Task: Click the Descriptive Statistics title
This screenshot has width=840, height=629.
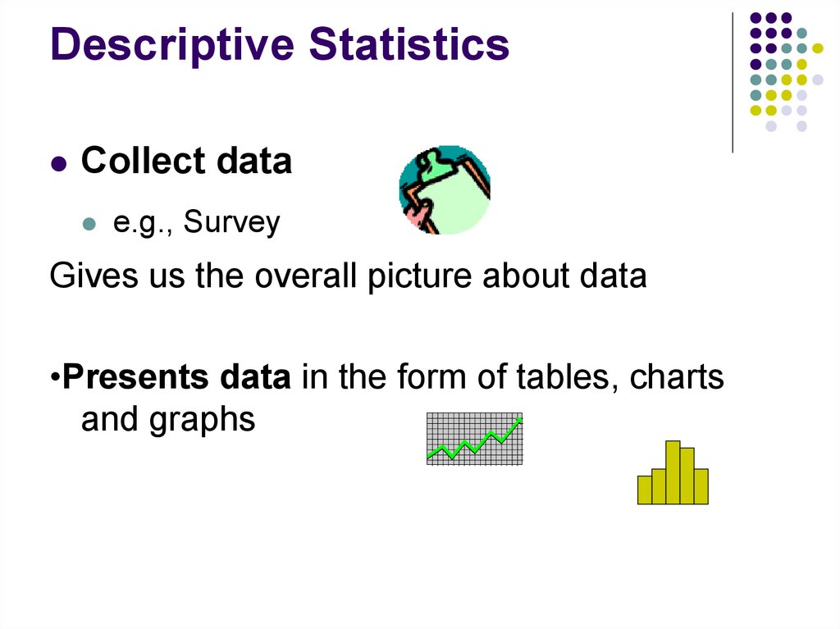Action: click(280, 46)
